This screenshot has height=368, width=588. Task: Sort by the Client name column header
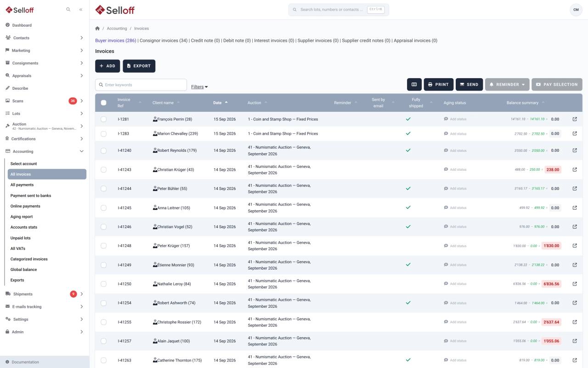[166, 103]
